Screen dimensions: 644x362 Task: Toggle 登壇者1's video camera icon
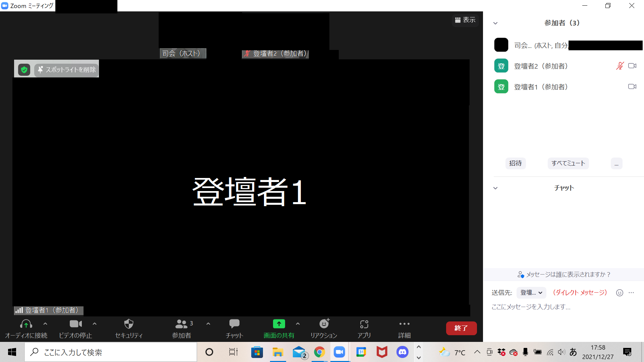(x=632, y=87)
